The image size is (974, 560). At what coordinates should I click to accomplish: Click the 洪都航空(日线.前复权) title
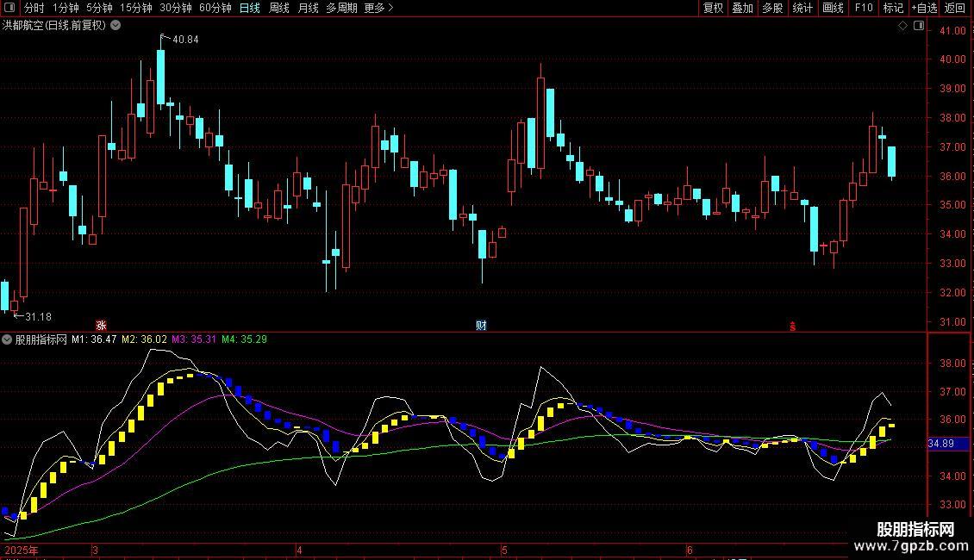(x=54, y=26)
